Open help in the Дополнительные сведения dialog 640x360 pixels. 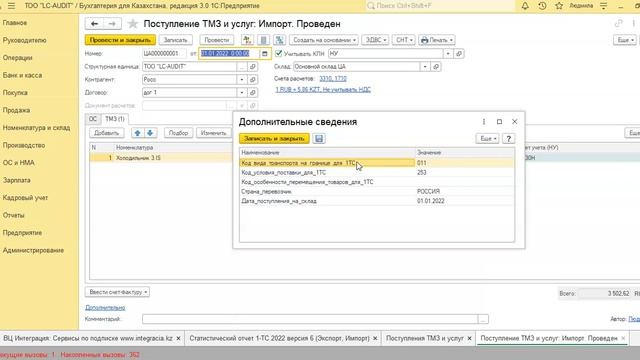(509, 139)
